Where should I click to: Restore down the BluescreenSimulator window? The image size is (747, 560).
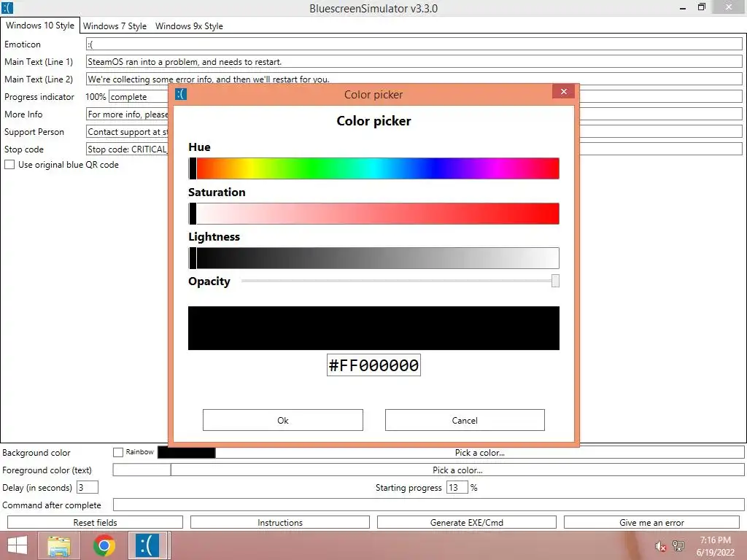701,7
